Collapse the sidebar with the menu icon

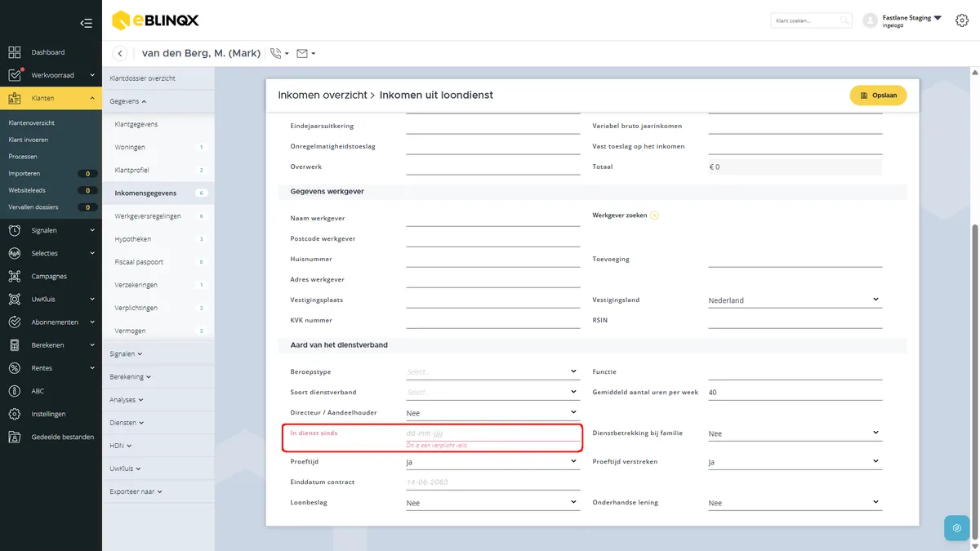tap(86, 23)
